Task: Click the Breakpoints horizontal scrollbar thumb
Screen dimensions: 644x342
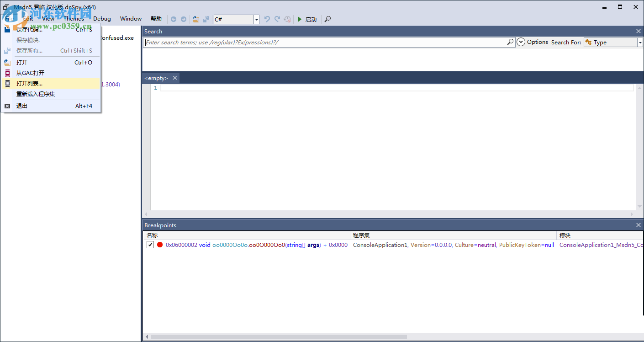Action: [278, 337]
